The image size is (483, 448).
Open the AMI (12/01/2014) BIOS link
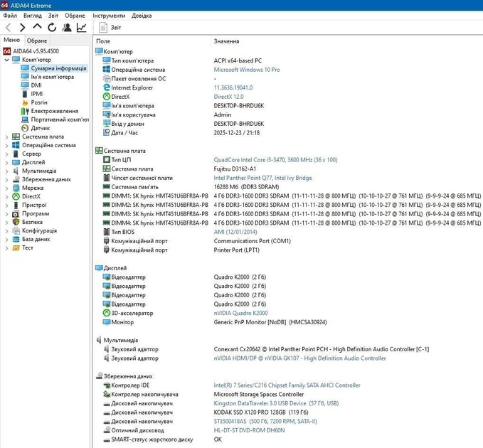[235, 232]
